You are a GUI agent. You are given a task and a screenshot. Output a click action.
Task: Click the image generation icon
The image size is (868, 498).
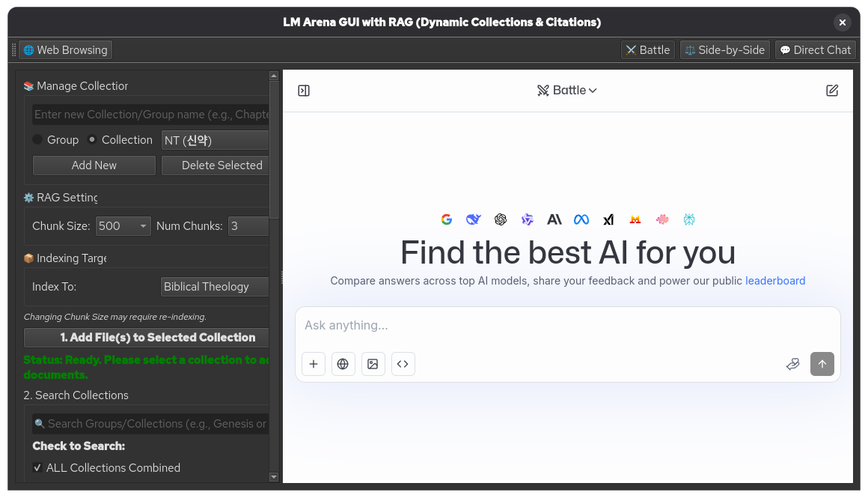click(x=373, y=364)
